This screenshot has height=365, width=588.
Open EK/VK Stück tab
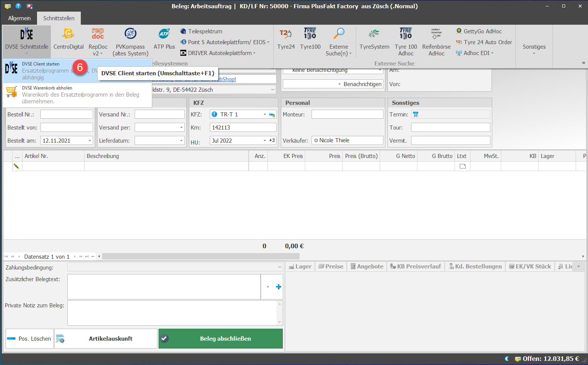pos(530,267)
